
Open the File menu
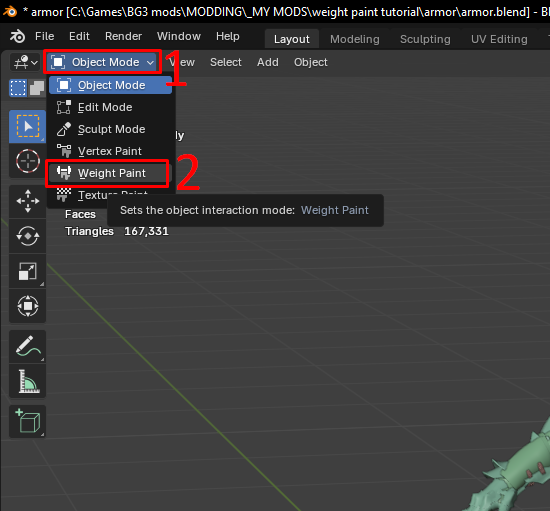coord(45,36)
